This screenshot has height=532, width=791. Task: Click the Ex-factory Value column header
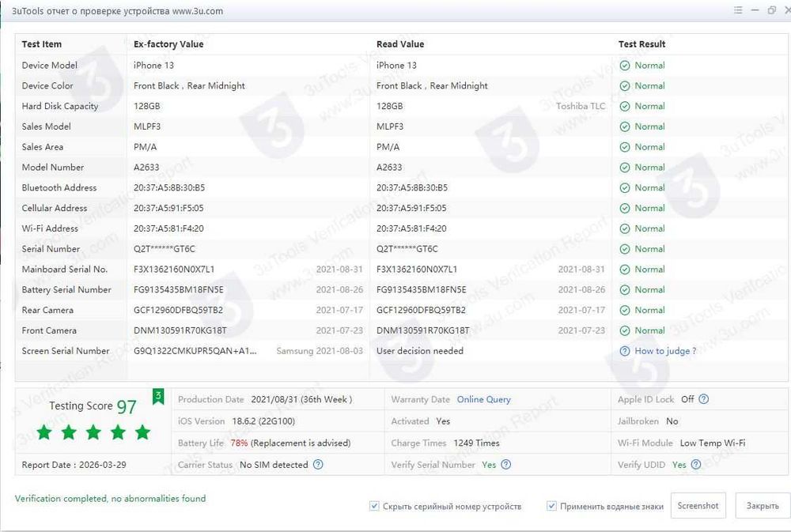pos(168,44)
